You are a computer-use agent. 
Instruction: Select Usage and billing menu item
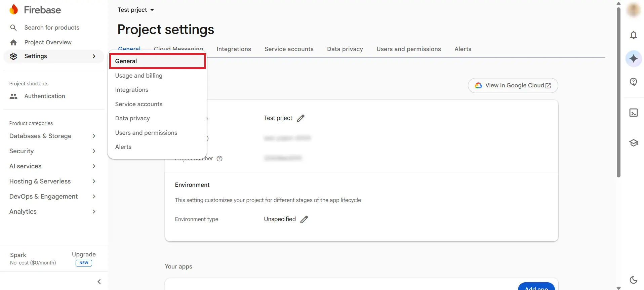(157, 76)
